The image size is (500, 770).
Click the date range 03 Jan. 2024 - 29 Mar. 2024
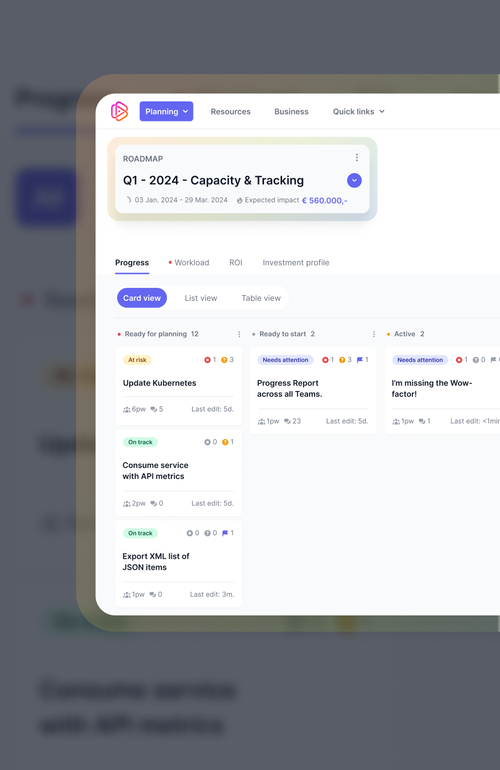point(181,200)
